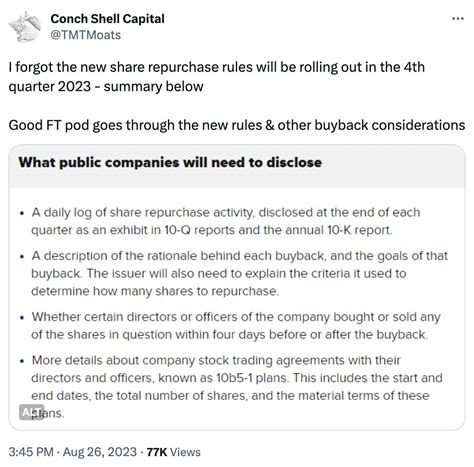View the 77K Views count
Screen dimensions: 474x467
(174, 452)
